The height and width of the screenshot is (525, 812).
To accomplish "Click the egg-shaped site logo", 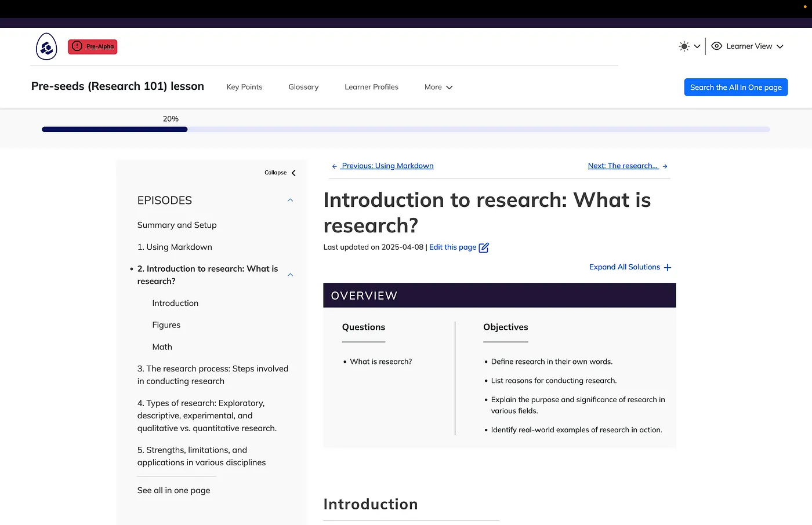I will pyautogui.click(x=46, y=46).
